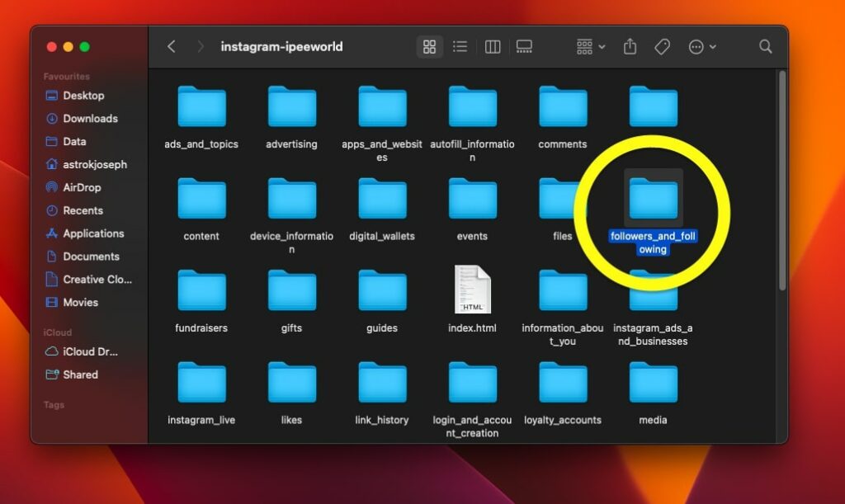The width and height of the screenshot is (845, 504).
Task: Click the Tags icon in the toolbar
Action: coord(664,47)
